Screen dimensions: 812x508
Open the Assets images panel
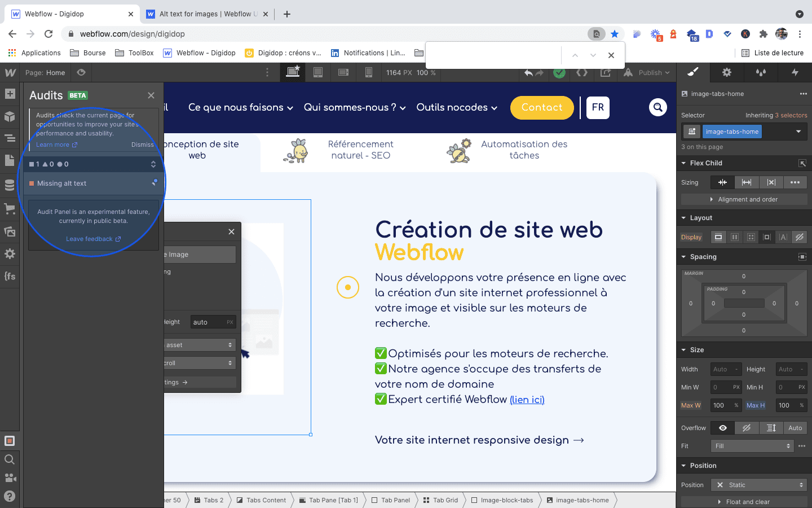pos(10,231)
